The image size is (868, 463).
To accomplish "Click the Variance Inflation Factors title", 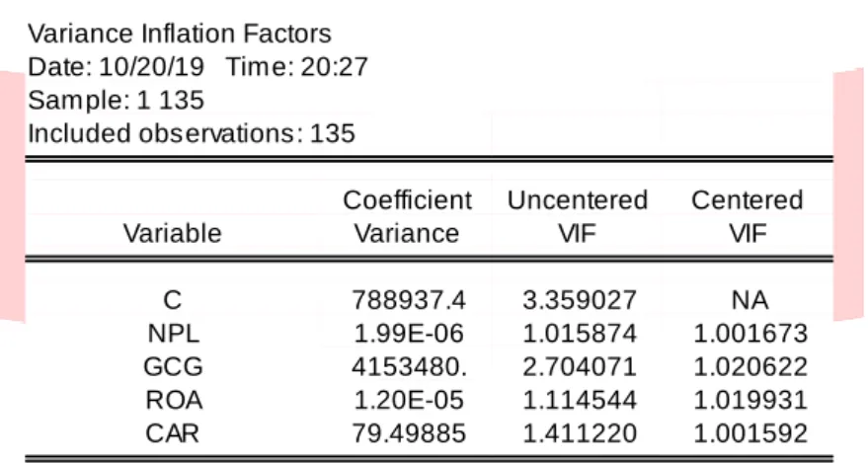I will [180, 34].
